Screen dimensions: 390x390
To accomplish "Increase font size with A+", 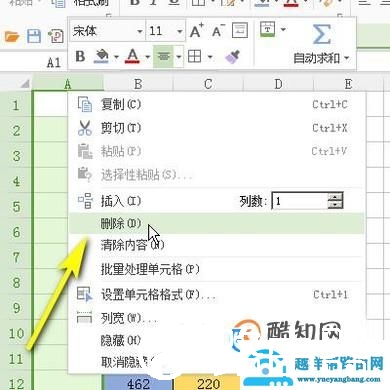I will [x=197, y=31].
